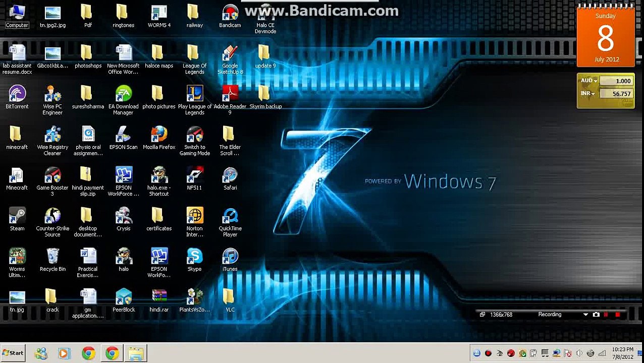Click the Bandicam target size 1366x768 icon
This screenshot has height=363, width=644.
482,315
